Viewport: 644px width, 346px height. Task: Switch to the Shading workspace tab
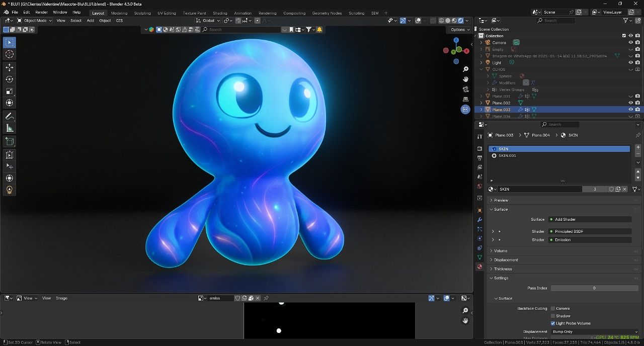[x=220, y=13]
